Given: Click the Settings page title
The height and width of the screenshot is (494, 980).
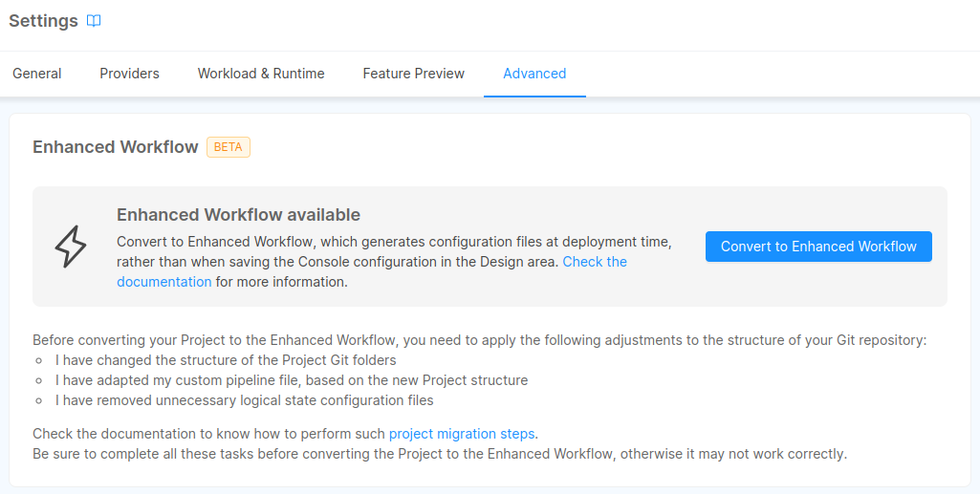Looking at the screenshot, I should 43,21.
